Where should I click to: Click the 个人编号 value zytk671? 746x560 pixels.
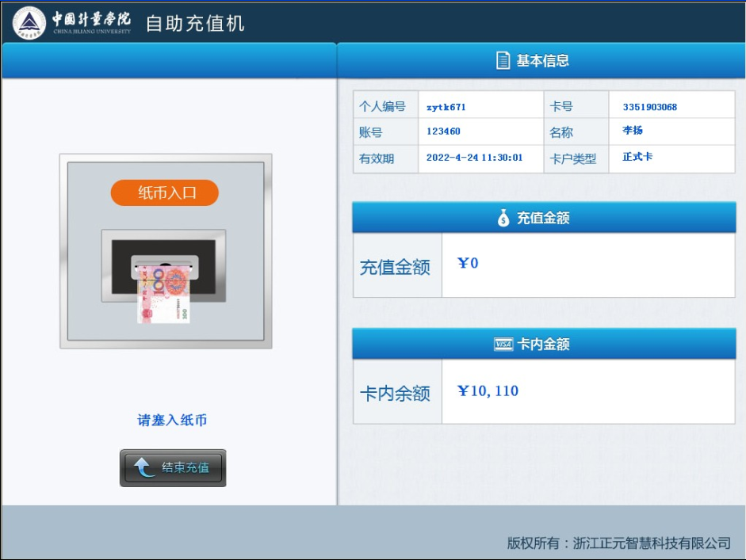[446, 107]
